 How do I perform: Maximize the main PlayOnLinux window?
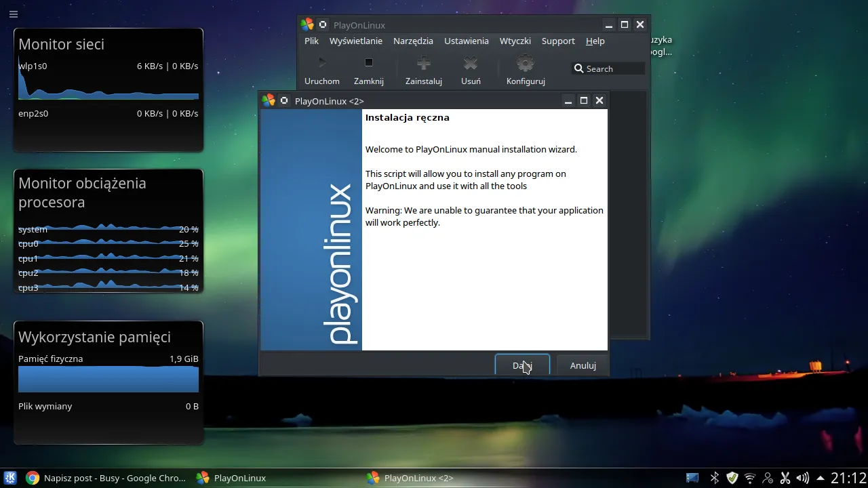625,25
